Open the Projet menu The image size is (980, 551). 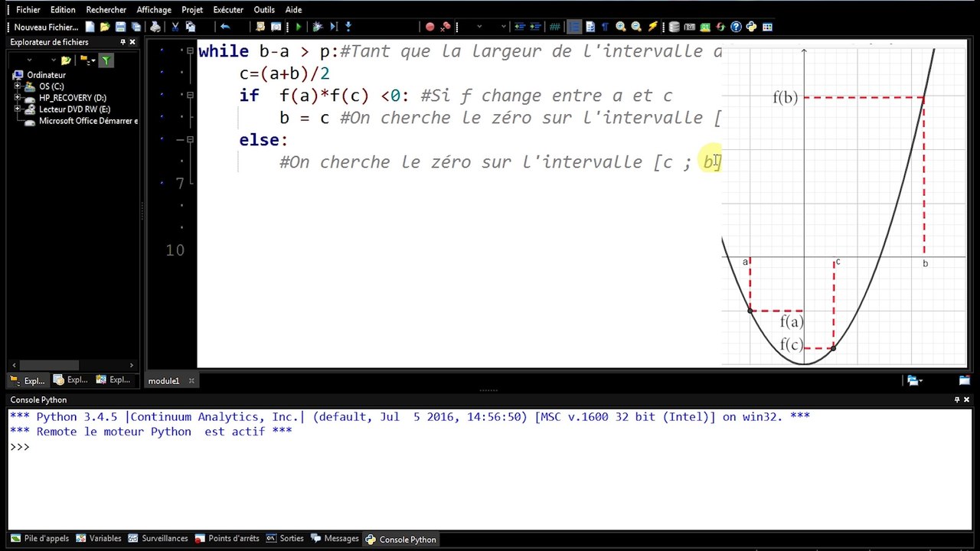[192, 10]
